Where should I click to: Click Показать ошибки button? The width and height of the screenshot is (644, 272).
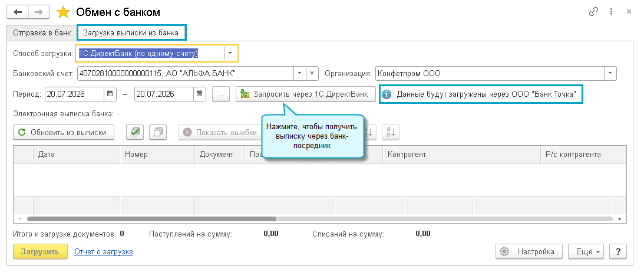222,133
